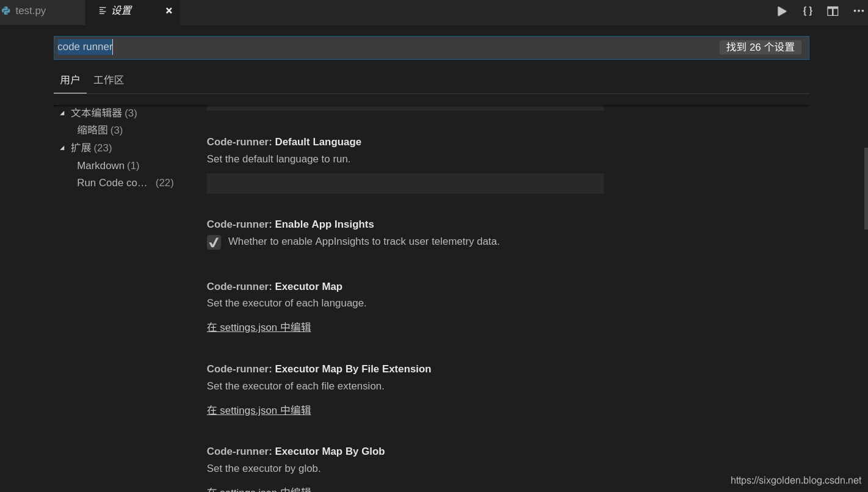868x492 pixels.
Task: Collapse the 文本编辑器 tree arrow
Action: coord(62,113)
